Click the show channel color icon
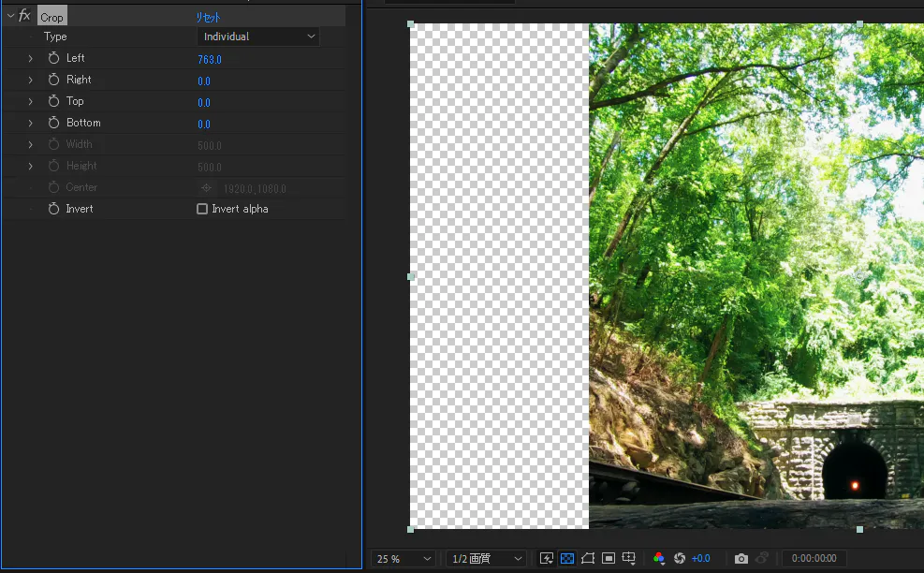924x573 pixels. pos(659,559)
